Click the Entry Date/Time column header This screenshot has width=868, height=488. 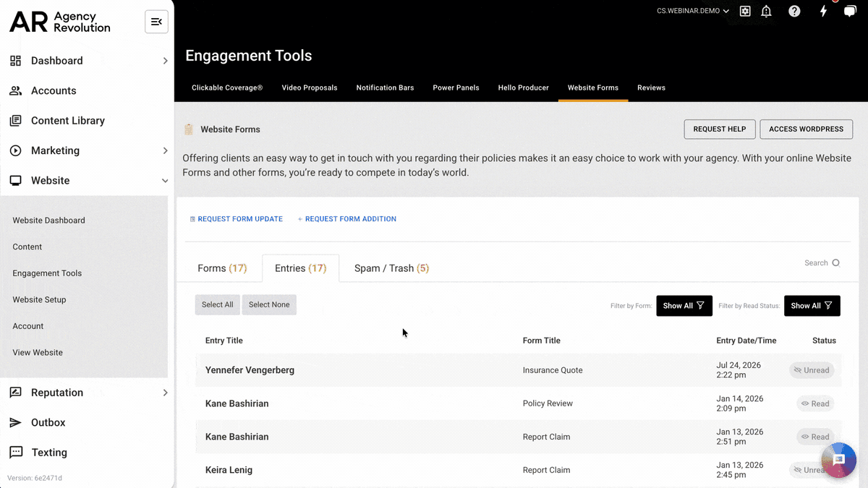tap(746, 341)
